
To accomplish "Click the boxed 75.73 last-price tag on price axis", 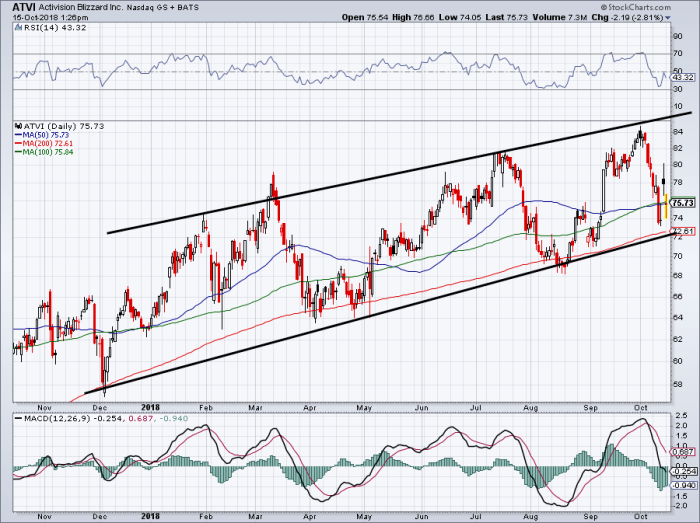I will (683, 203).
